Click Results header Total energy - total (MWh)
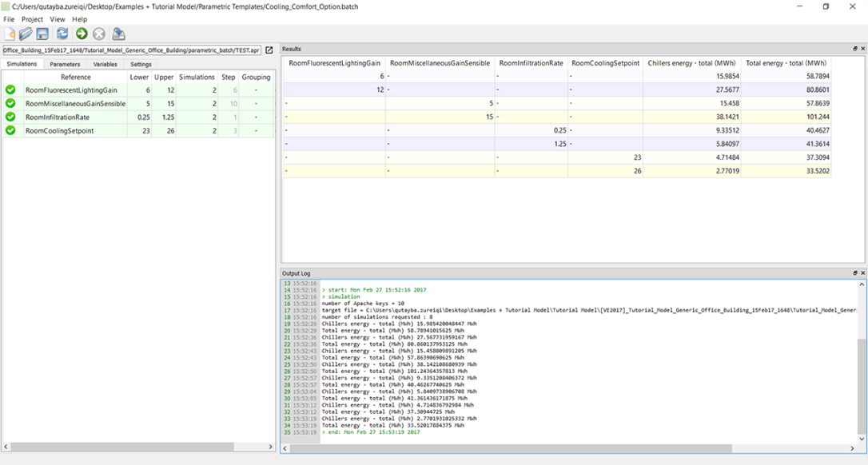The height and width of the screenshot is (465, 868). point(786,63)
